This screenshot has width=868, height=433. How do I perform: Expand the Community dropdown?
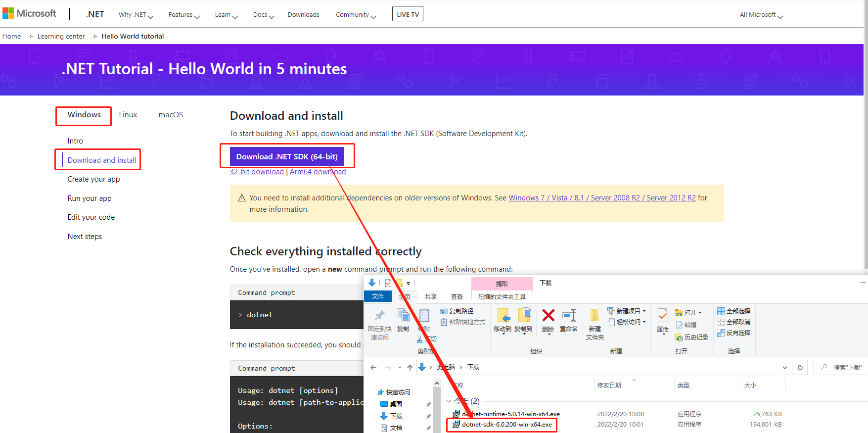click(x=356, y=15)
